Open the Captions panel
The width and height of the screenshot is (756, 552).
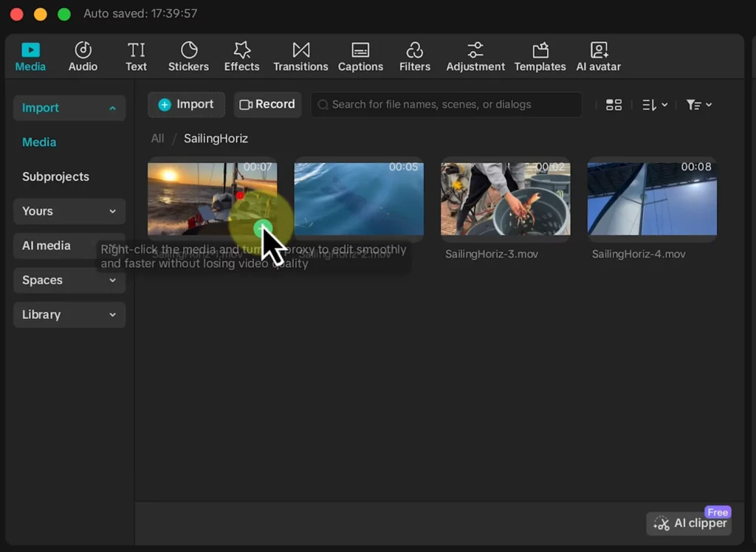pos(360,57)
